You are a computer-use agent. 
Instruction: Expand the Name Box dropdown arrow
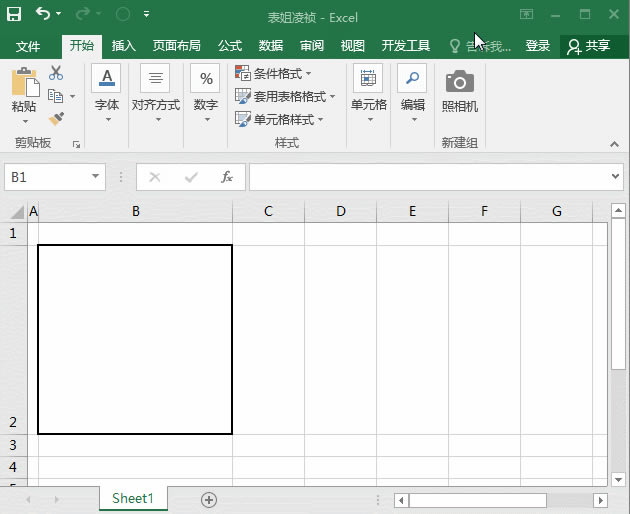(x=96, y=177)
